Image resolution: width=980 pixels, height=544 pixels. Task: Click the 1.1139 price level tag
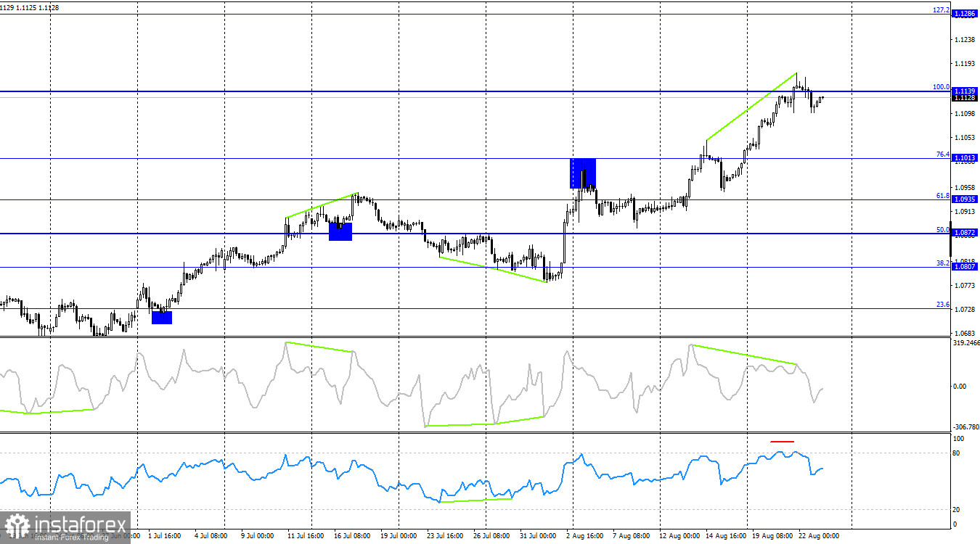965,91
